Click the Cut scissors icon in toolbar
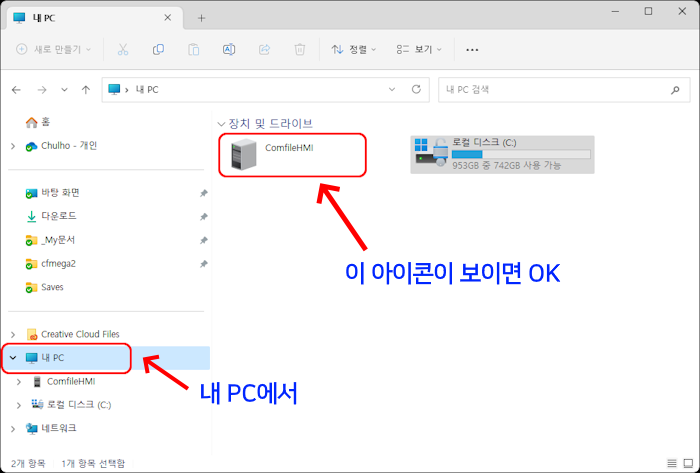Viewport: 700px width, 473px height. (122, 49)
